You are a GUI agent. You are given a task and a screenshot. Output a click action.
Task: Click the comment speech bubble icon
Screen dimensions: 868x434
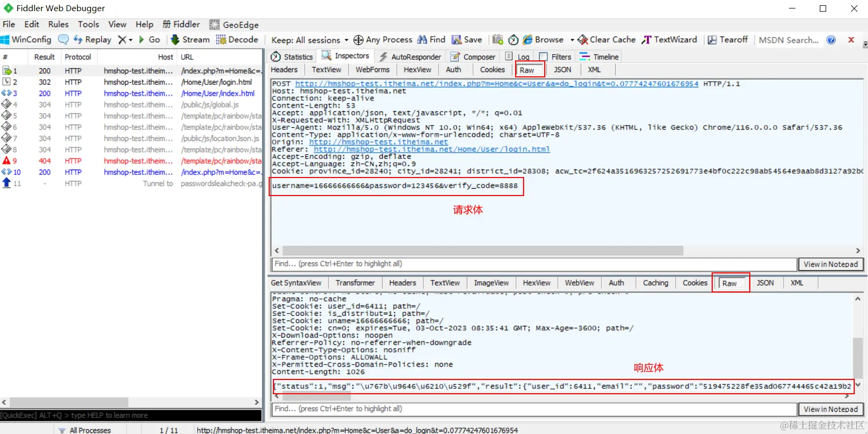coord(63,40)
